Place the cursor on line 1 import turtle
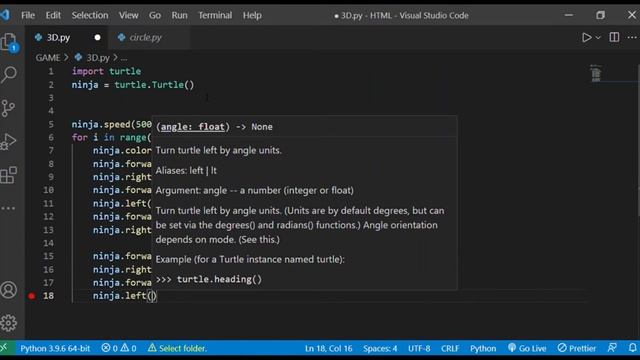This screenshot has height=360, width=640. tap(106, 71)
